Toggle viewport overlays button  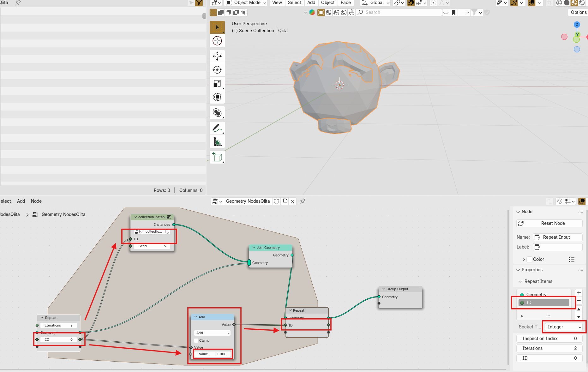(x=532, y=3)
